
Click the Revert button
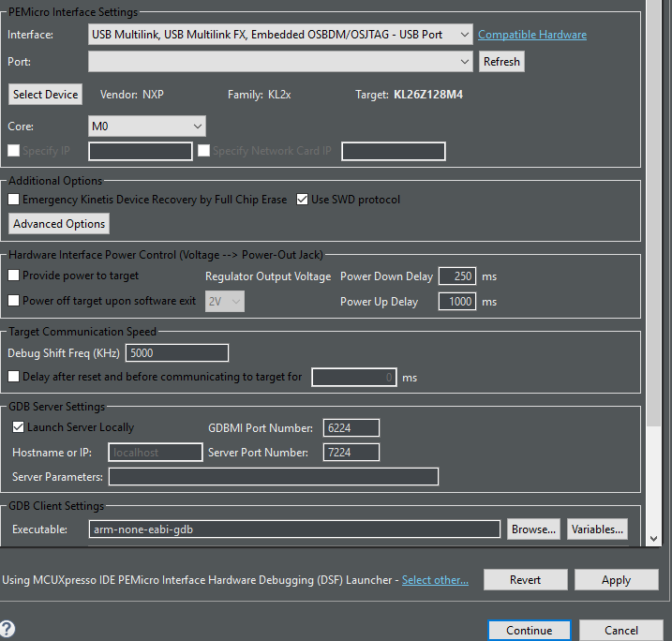[x=526, y=580]
